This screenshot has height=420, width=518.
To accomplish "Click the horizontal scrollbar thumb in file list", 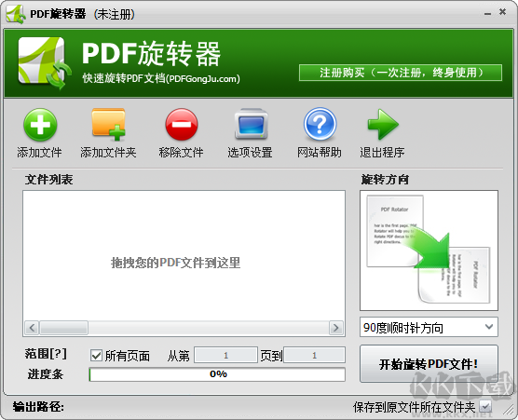I will pos(63,328).
